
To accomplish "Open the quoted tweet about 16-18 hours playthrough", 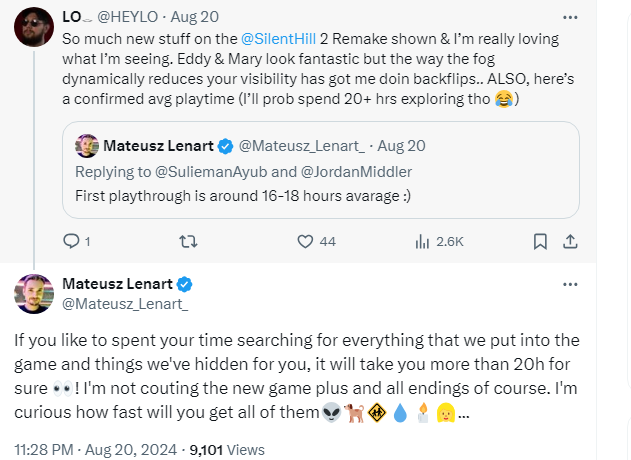I will click(x=321, y=194).
